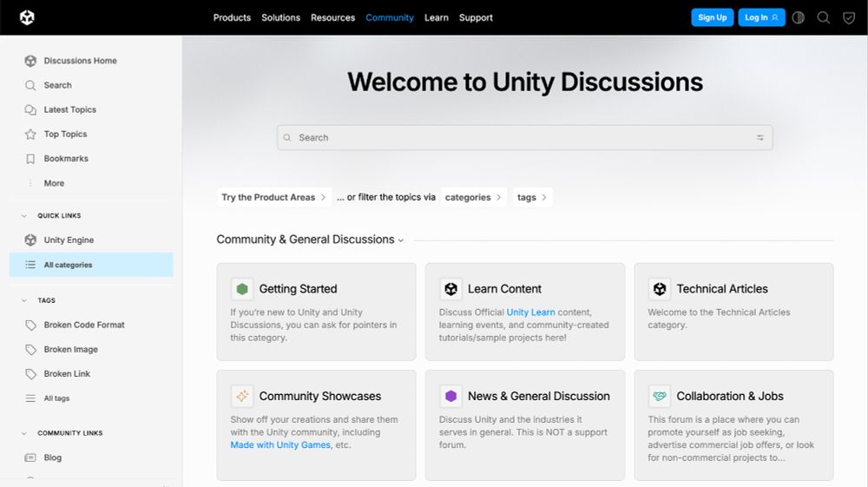Click the Technical Articles Unity cube icon

(660, 289)
